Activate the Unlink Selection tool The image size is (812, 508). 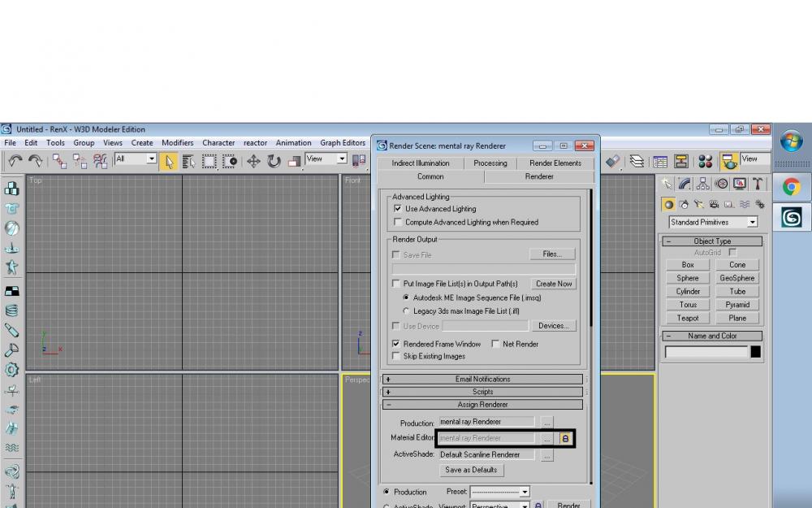tap(80, 161)
